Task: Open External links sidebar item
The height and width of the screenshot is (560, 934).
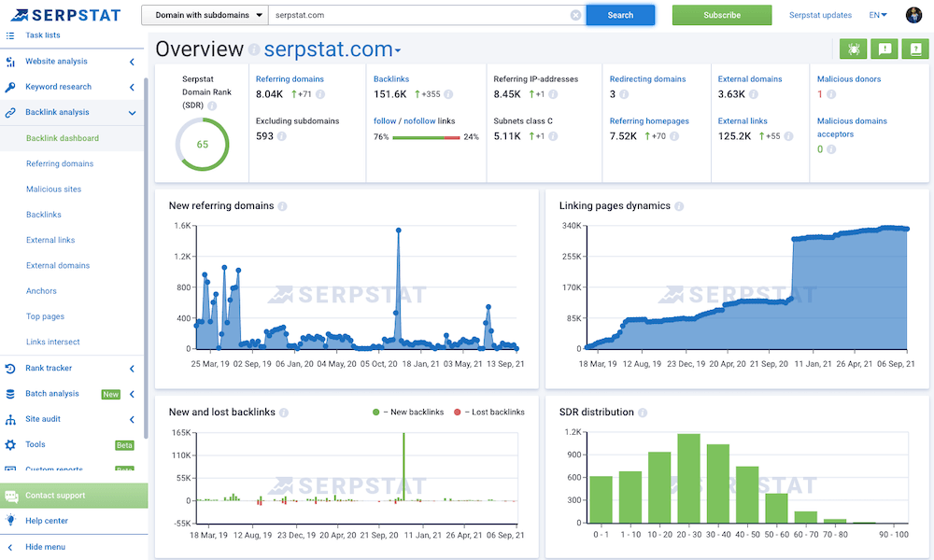Action: 50,241
